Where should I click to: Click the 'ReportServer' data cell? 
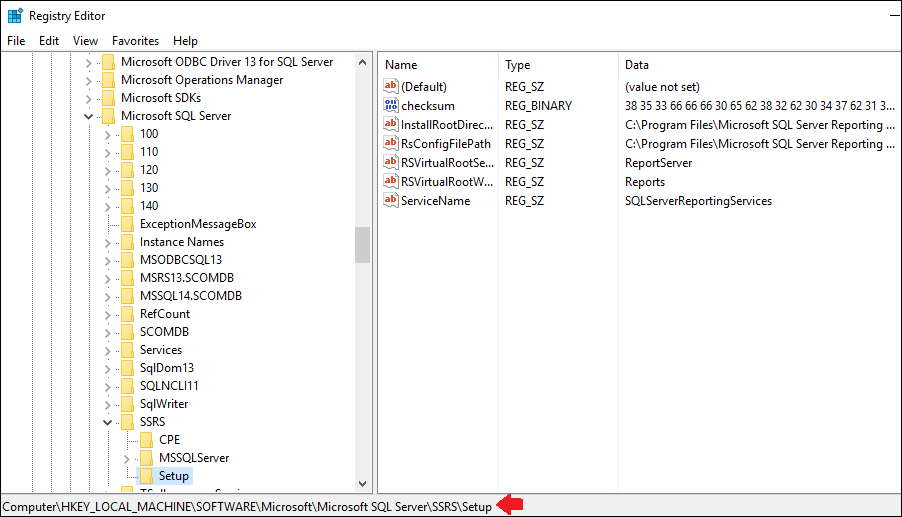pos(659,163)
